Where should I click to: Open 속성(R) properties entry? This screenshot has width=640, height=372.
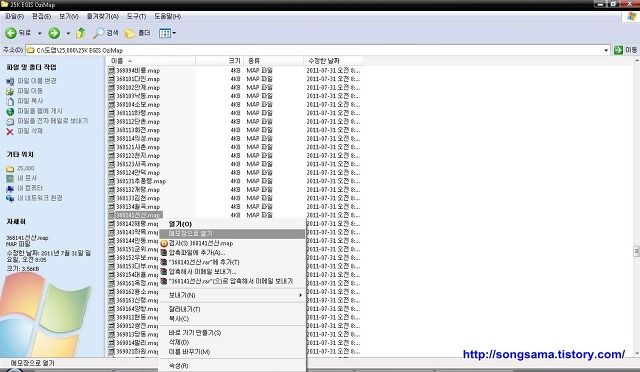[x=232, y=366]
